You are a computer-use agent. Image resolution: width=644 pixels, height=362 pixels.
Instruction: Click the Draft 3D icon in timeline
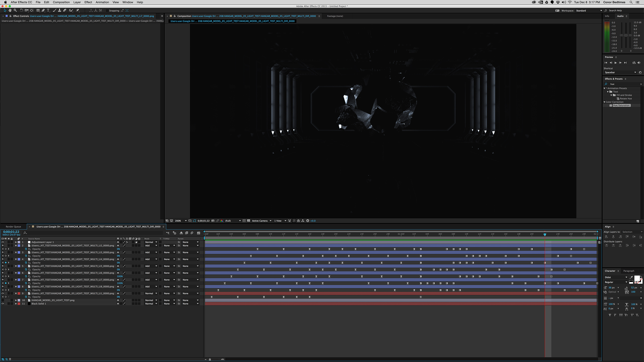(x=174, y=233)
